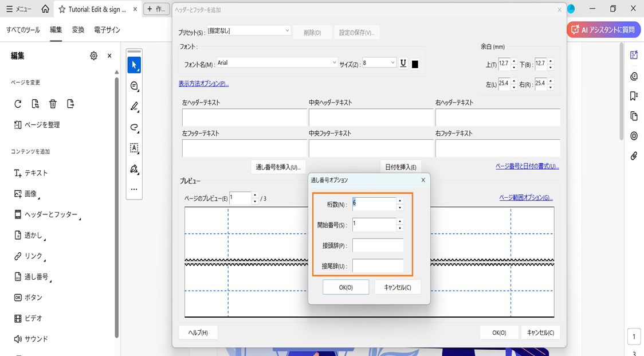This screenshot has height=356, width=644.
Task: Select the pencil drawing tool
Action: coord(134,107)
